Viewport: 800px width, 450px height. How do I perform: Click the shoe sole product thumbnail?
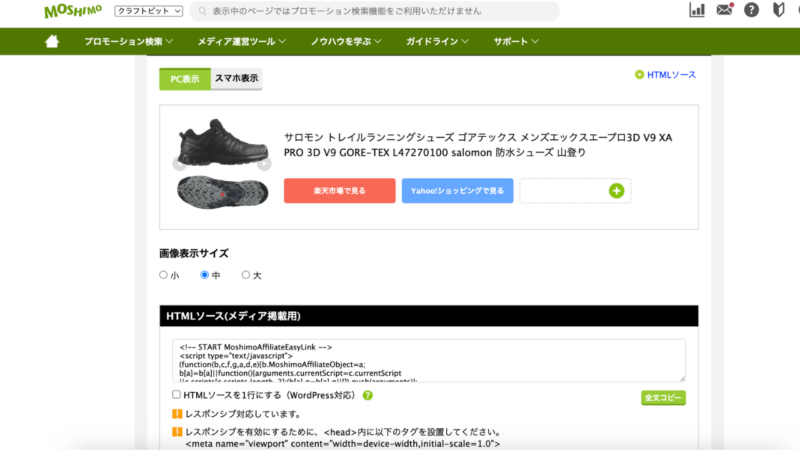click(222, 192)
